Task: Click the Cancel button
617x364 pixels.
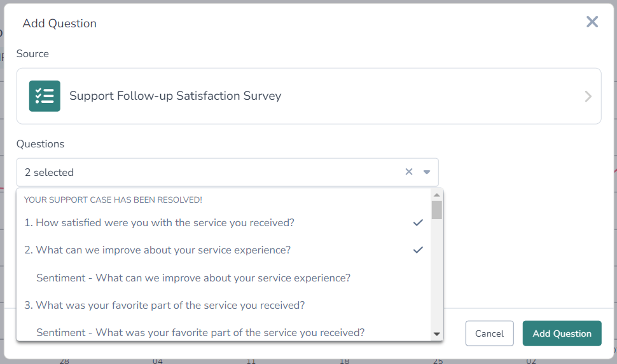Action: click(489, 334)
